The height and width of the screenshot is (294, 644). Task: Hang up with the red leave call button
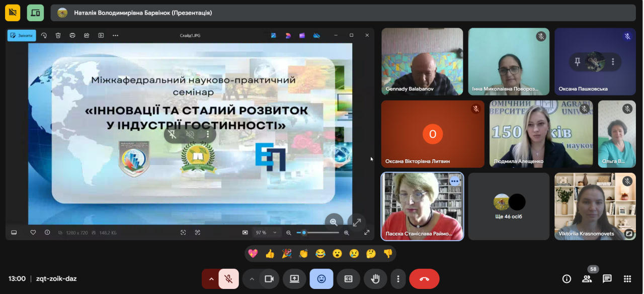[424, 279]
